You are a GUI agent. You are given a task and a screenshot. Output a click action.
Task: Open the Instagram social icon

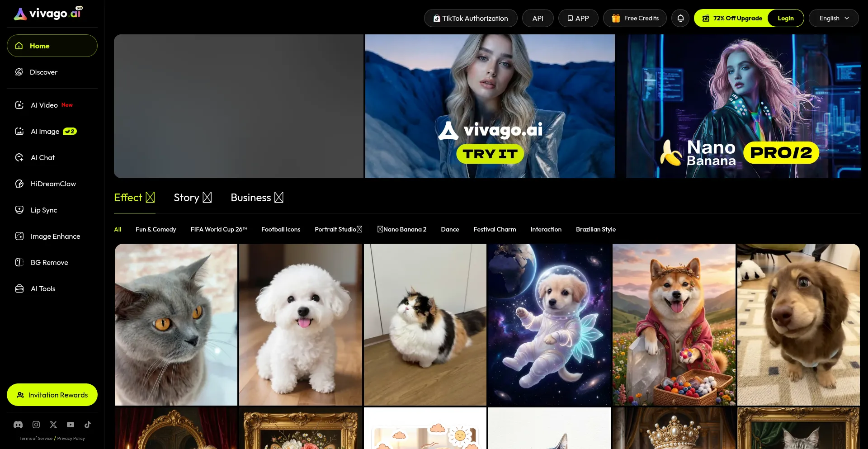(36, 425)
